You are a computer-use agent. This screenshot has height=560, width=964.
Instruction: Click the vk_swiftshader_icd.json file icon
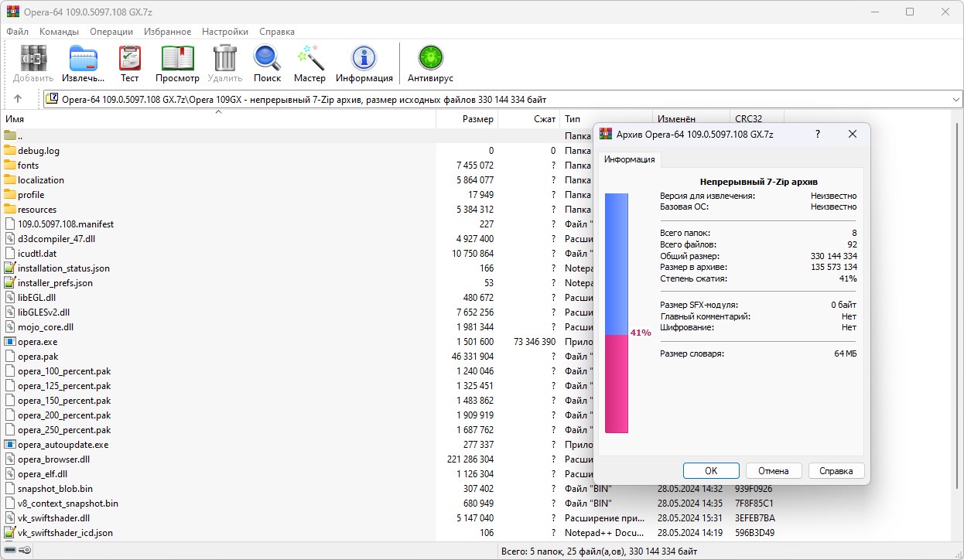point(10,532)
